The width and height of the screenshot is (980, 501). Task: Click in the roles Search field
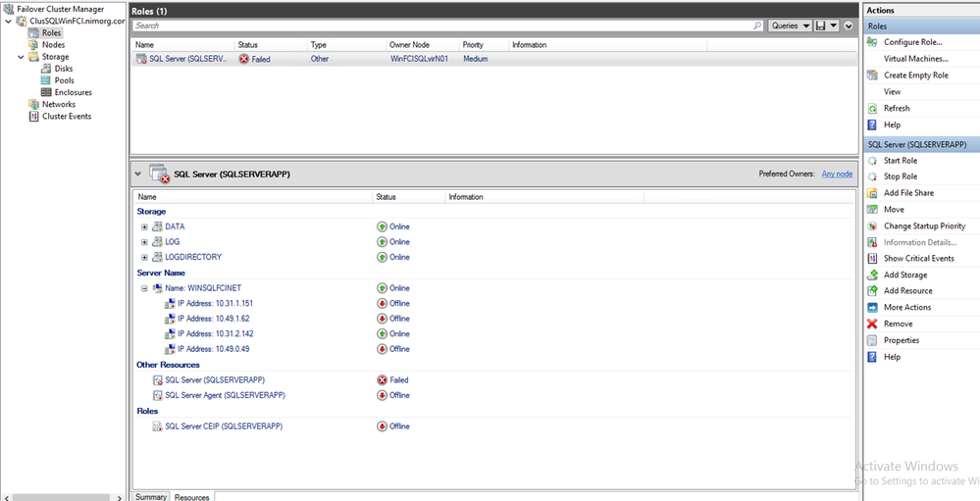point(441,25)
